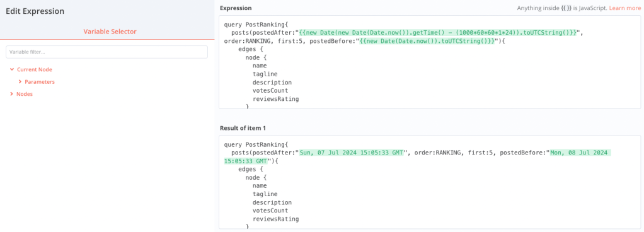This screenshot has width=644, height=232.
Task: Click the Edit Expression title
Action: click(35, 11)
